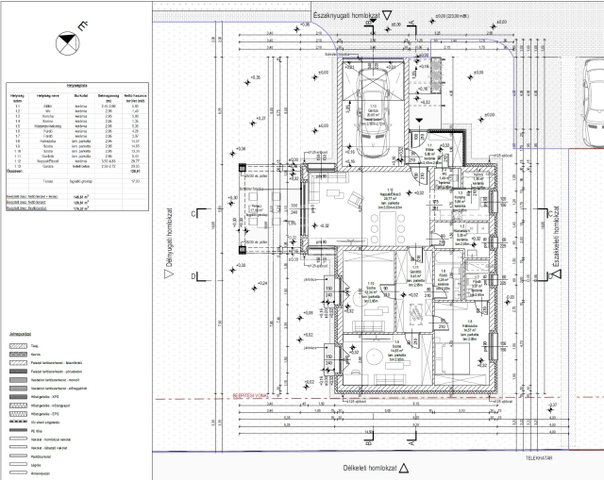Image resolution: width=604 pixels, height=480 pixels.
Task: Click the north arrow compass symbol
Action: point(67,44)
